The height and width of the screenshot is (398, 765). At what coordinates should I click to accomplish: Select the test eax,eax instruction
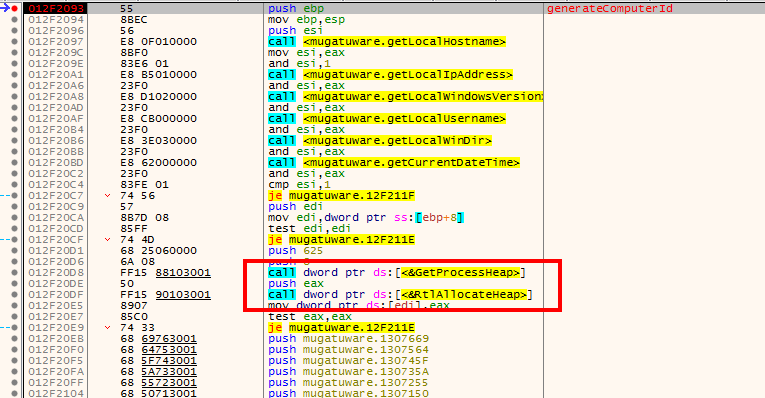click(310, 317)
